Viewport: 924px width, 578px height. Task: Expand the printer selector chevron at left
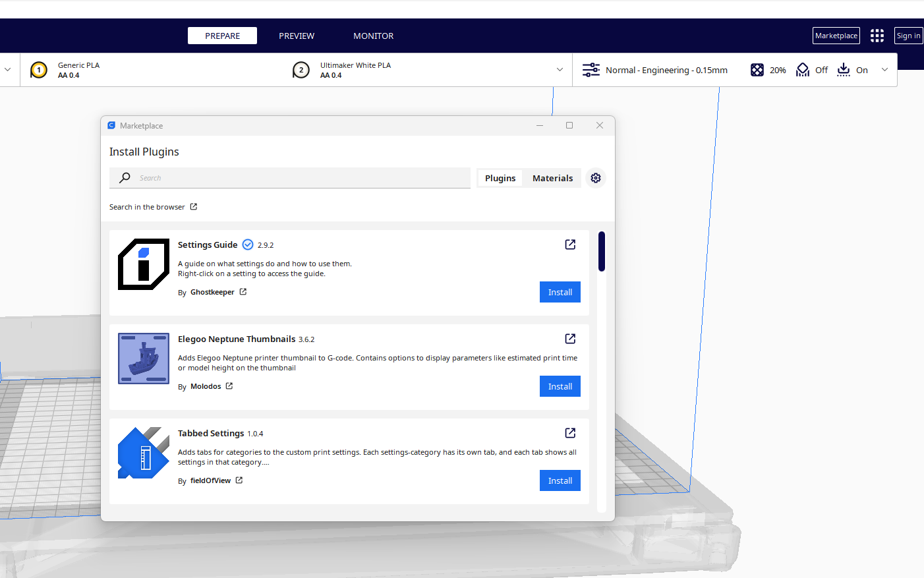[8, 70]
